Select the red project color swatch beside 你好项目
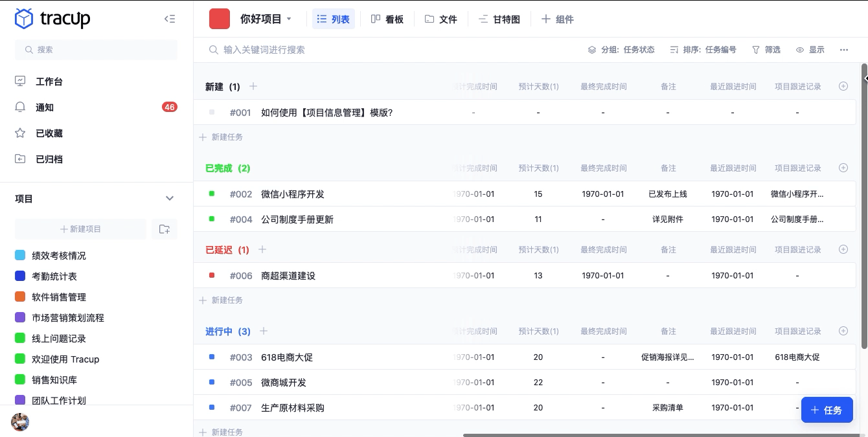 [x=220, y=19]
